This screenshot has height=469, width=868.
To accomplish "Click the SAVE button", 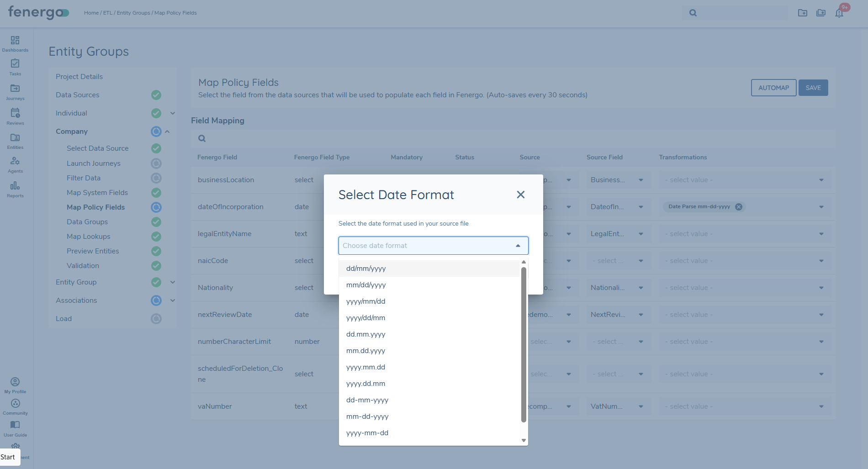I will coord(813,88).
